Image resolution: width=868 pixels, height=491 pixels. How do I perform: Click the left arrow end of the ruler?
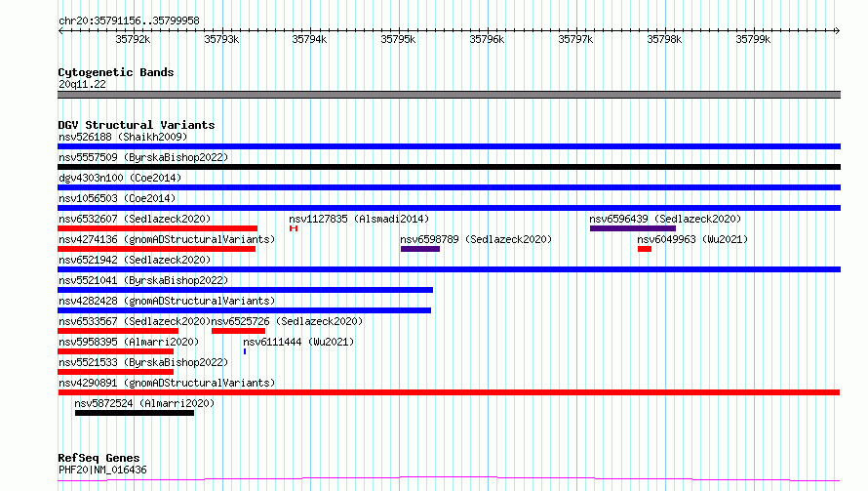coord(60,31)
